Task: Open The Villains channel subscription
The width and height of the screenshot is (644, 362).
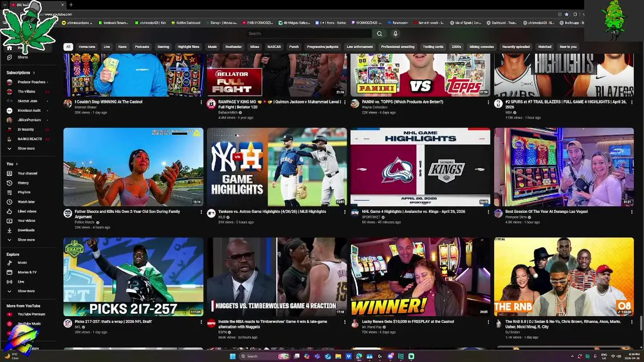Action: tap(26, 92)
